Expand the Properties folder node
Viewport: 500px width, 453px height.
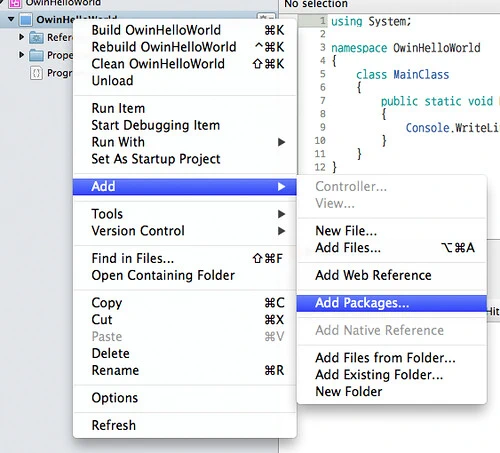coord(21,54)
